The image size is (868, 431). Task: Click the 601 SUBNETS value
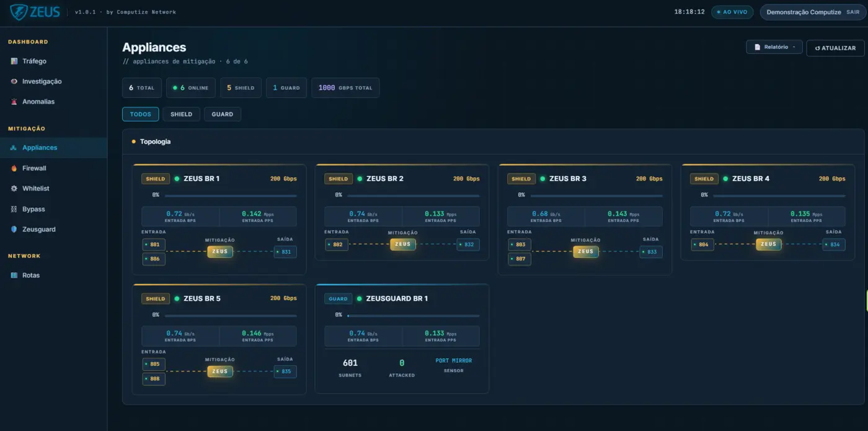point(350,363)
